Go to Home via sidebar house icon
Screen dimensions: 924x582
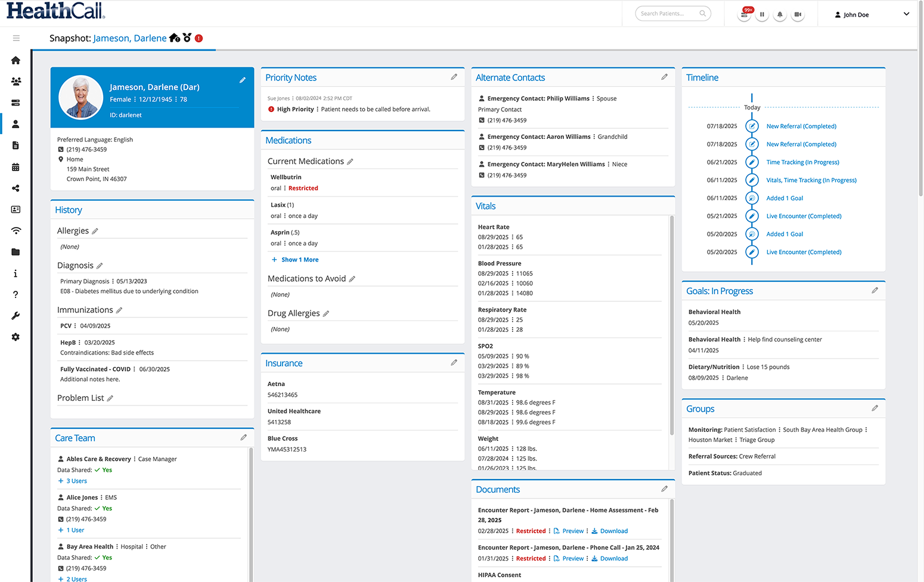[x=16, y=60]
